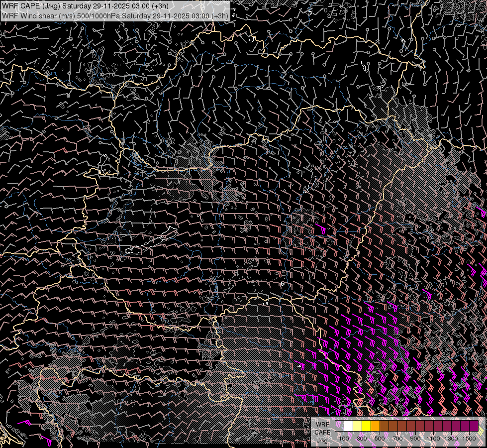Pick the bright yellow legend swatch
Viewport: 487px width, 448px height.
point(367,426)
